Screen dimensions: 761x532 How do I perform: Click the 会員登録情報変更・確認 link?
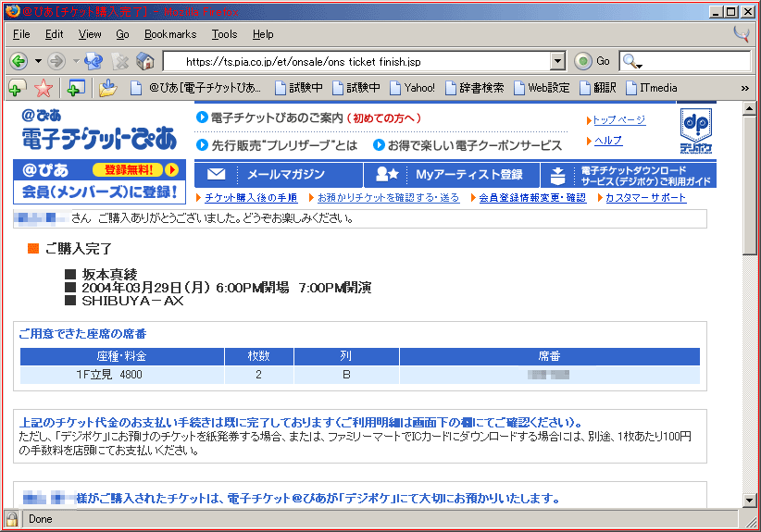532,198
